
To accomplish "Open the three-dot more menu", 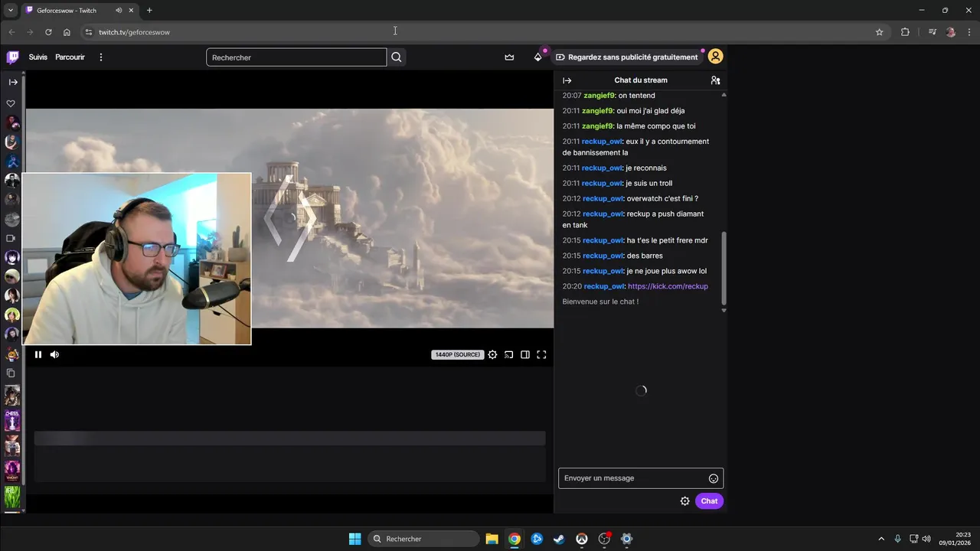I will coord(100,57).
